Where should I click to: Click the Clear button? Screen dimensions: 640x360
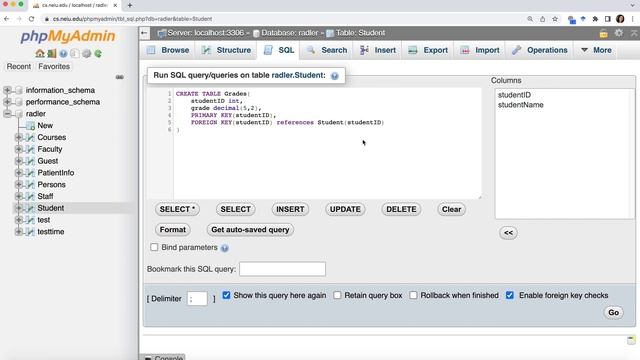point(451,209)
